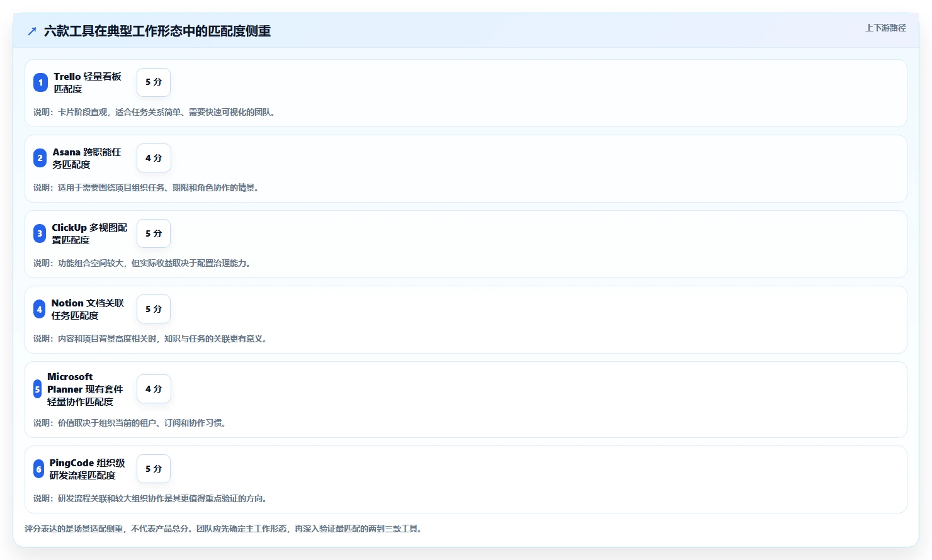Click the description 适用于需要围绕项目组织任务
932x560 pixels.
click(x=146, y=188)
